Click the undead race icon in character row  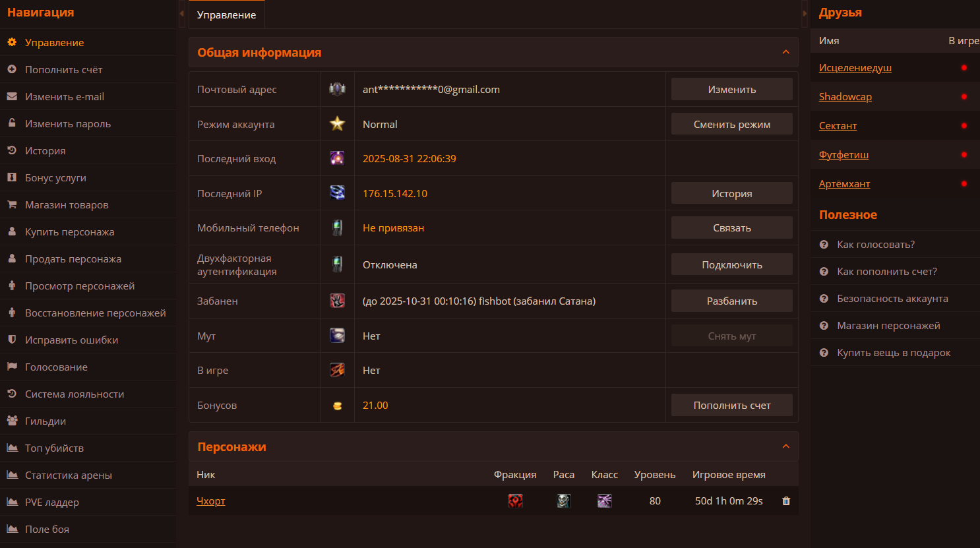563,501
